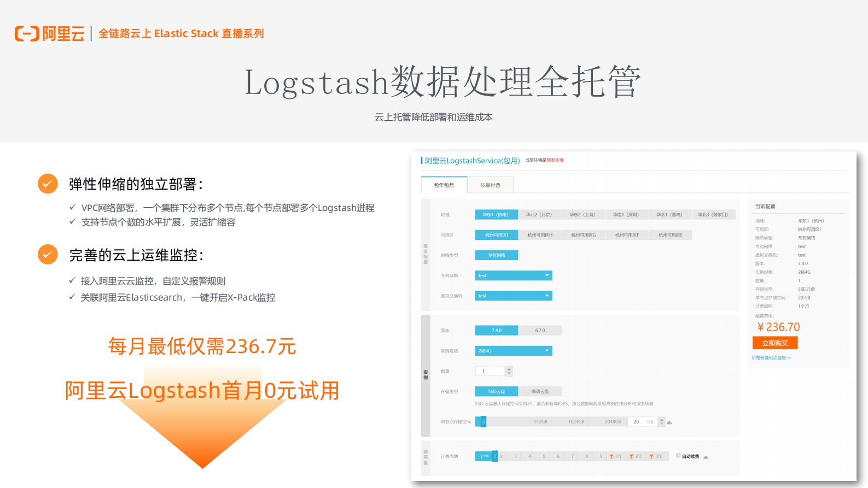
Task: Open the 虚拟交换机 dropdown showing test
Action: coord(514,296)
